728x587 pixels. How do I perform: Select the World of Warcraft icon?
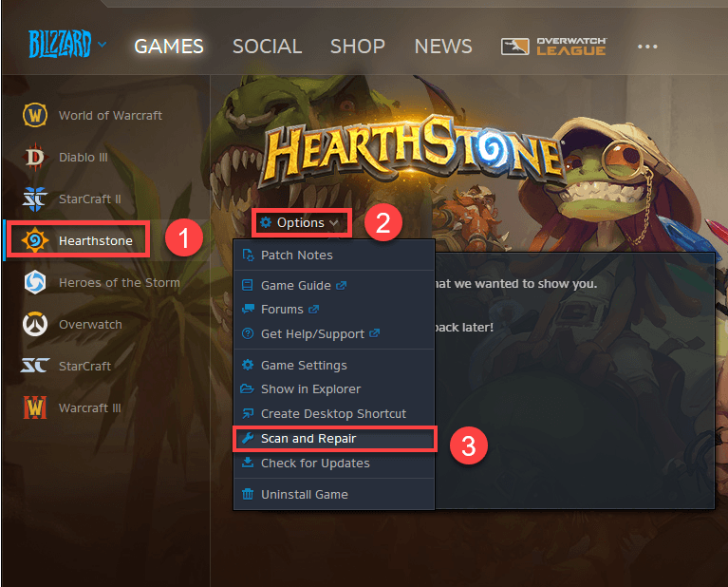[x=35, y=115]
